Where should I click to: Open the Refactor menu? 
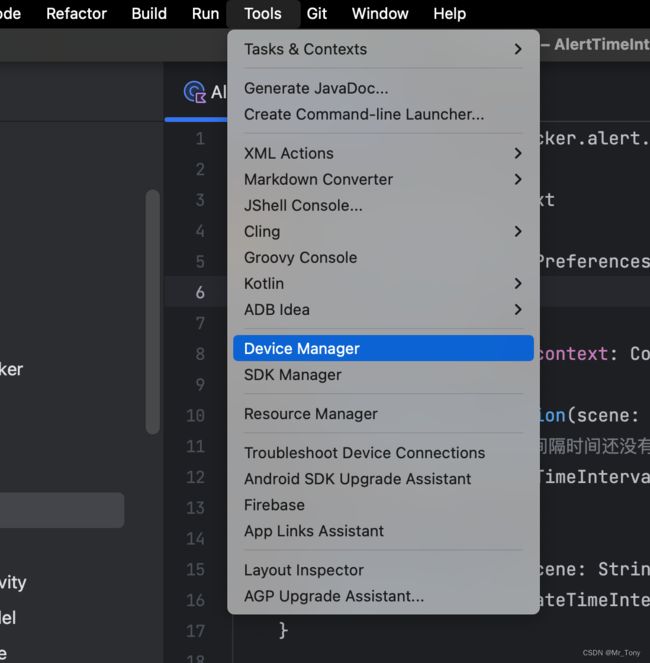pos(76,14)
